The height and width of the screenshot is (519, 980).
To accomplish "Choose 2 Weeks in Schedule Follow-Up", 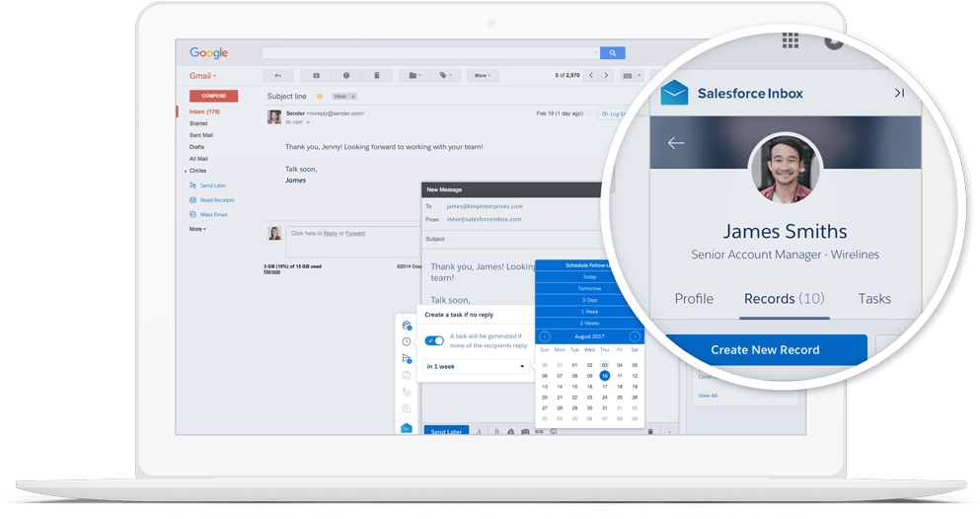I will 589,324.
